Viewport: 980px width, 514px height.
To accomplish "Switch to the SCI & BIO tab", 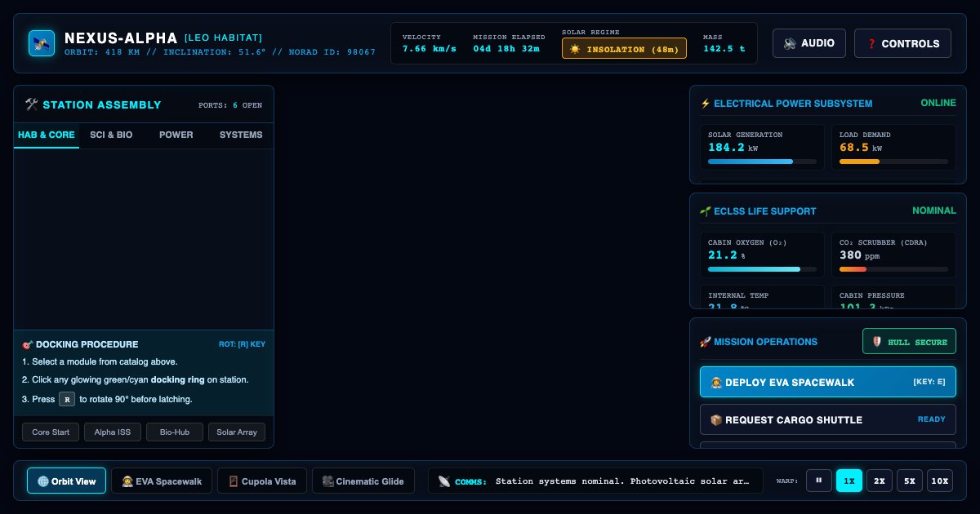I will [111, 135].
